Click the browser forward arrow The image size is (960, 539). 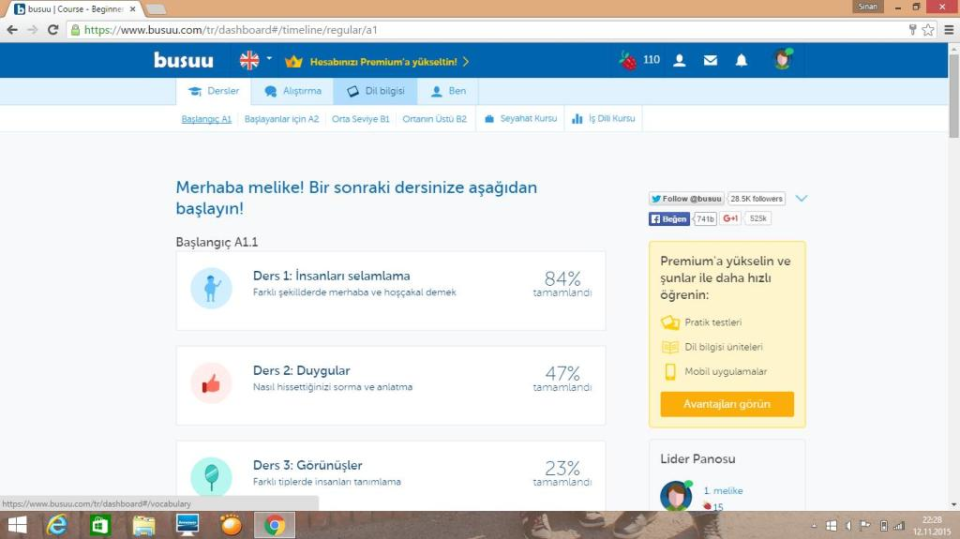(32, 29)
